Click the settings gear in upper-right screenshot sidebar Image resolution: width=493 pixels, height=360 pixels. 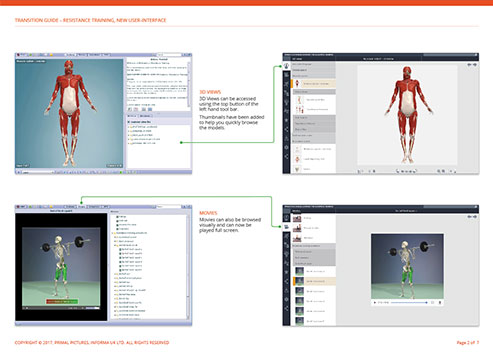(x=286, y=147)
